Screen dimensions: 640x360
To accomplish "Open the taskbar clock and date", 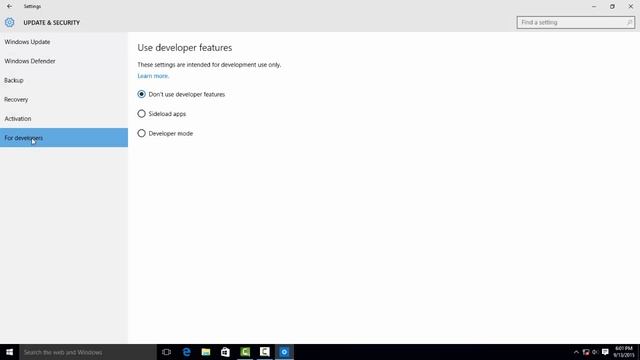I will point(624,352).
